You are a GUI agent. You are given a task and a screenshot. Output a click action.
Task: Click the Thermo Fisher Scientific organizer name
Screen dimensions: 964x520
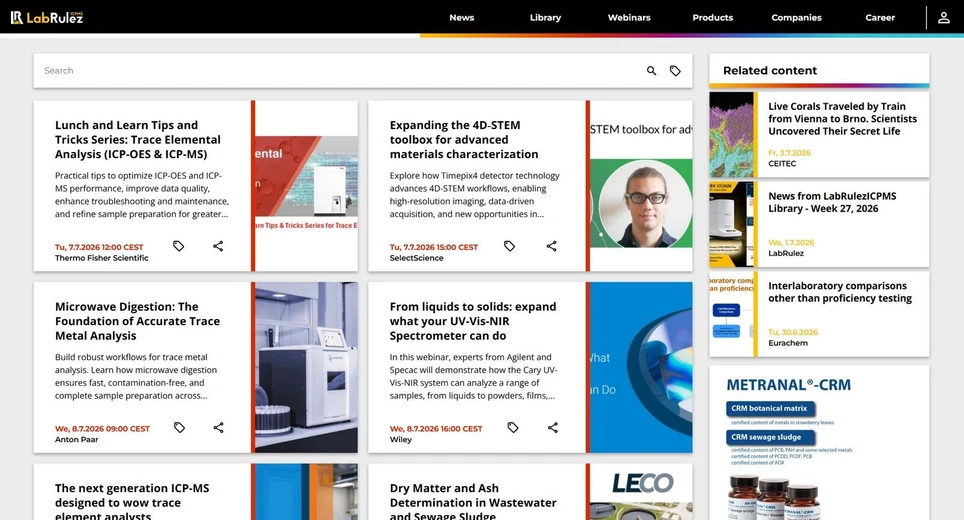[101, 258]
